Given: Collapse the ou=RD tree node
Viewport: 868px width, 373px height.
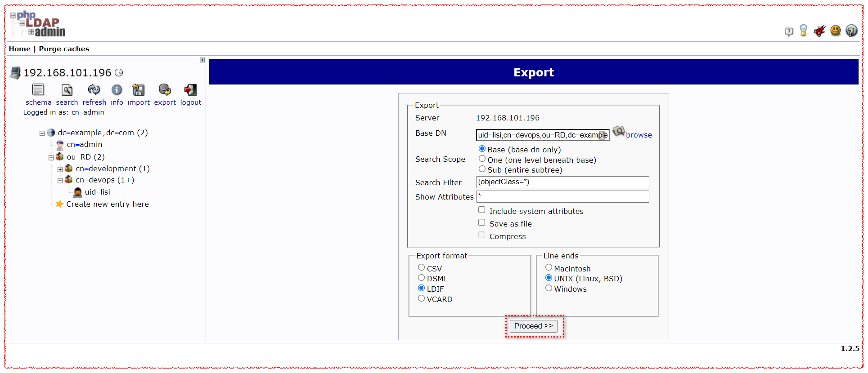Looking at the screenshot, I should pos(51,158).
